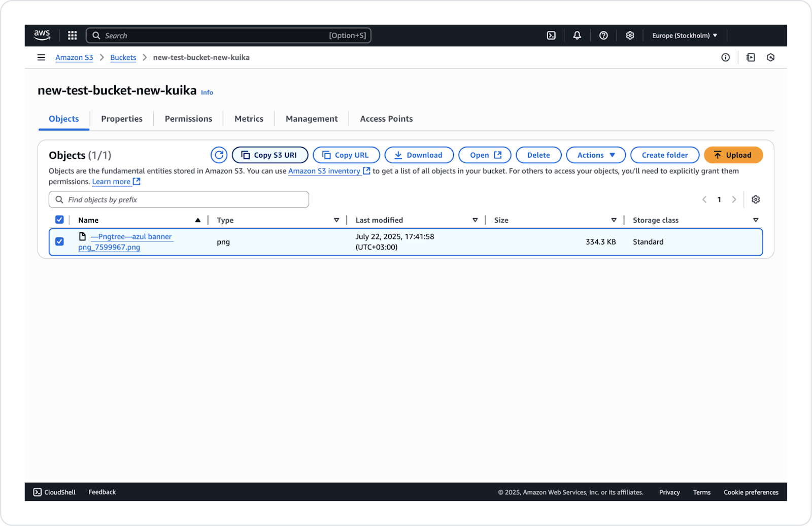Image resolution: width=812 pixels, height=526 pixels.
Task: Click the Open button
Action: [x=485, y=155]
